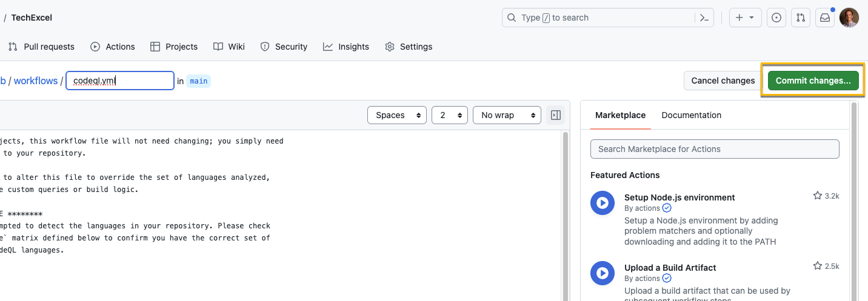Open the issues icon in header

point(776,18)
